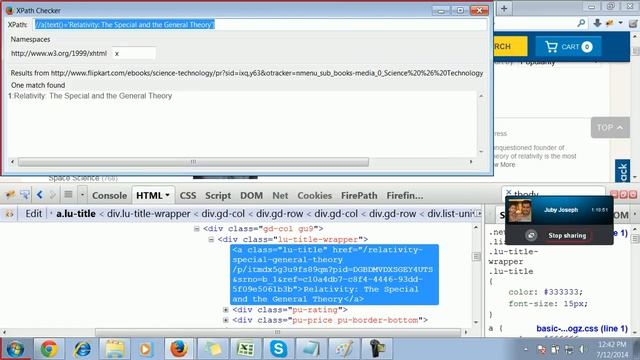Show hidden system tray icons

coord(526,349)
